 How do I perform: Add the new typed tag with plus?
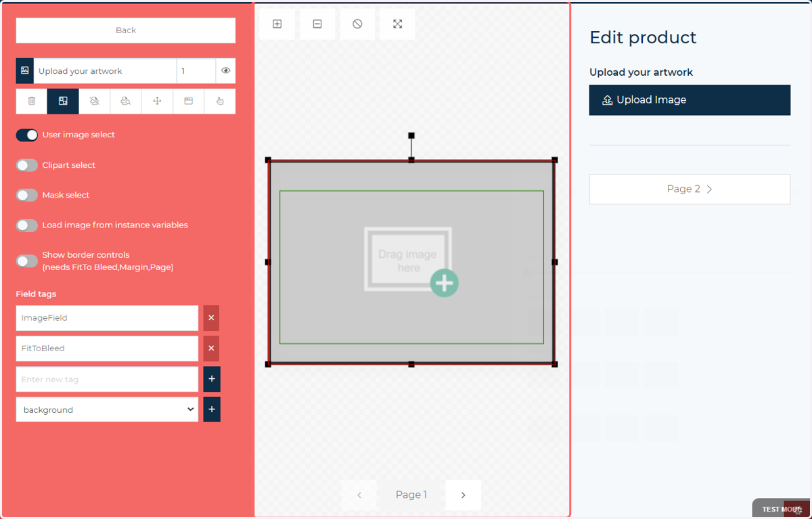point(212,379)
